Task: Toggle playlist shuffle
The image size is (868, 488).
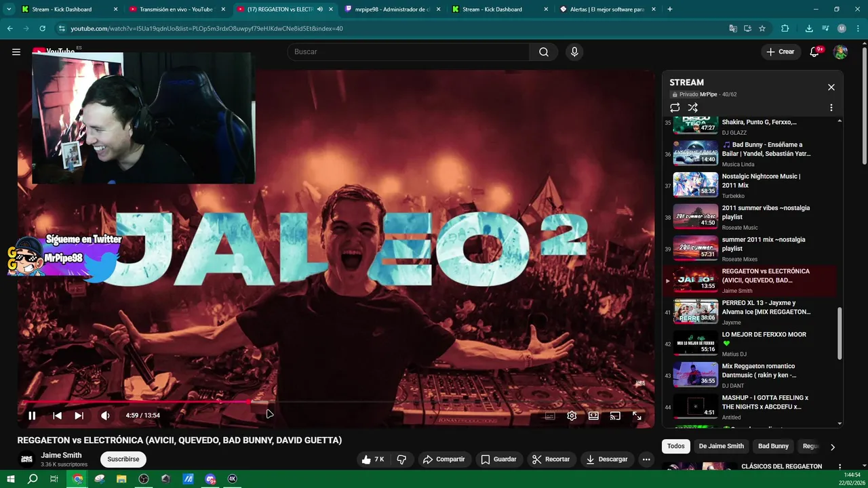Action: (x=692, y=108)
